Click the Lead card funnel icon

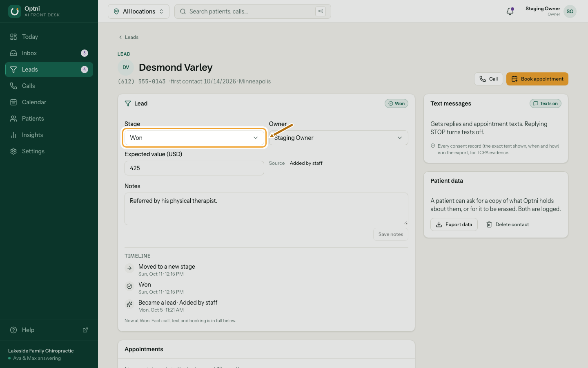click(128, 103)
